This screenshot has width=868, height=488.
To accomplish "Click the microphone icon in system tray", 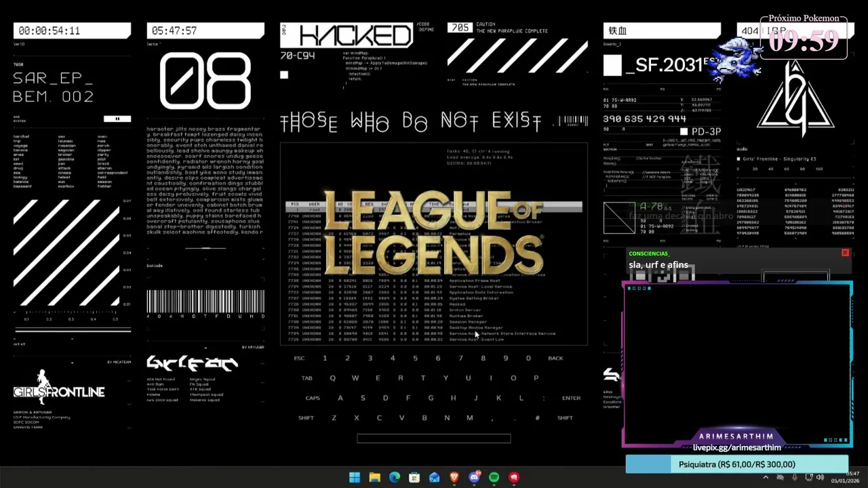I will click(x=795, y=477).
